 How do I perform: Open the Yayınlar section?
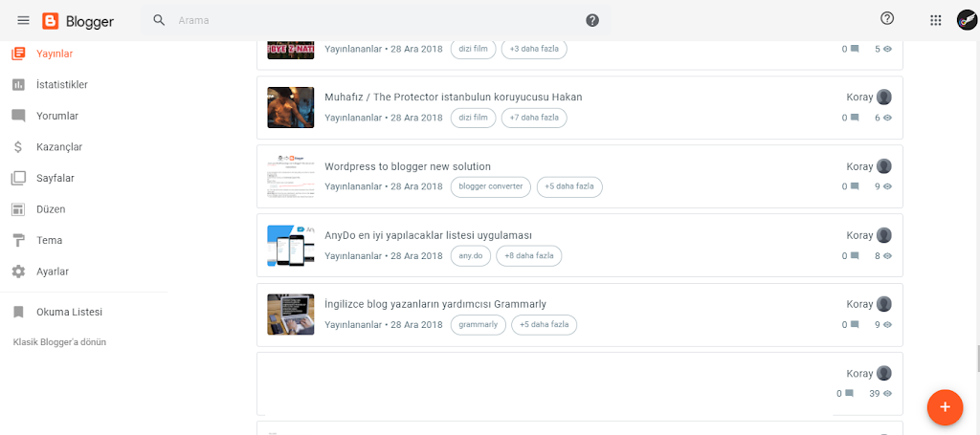click(x=55, y=54)
